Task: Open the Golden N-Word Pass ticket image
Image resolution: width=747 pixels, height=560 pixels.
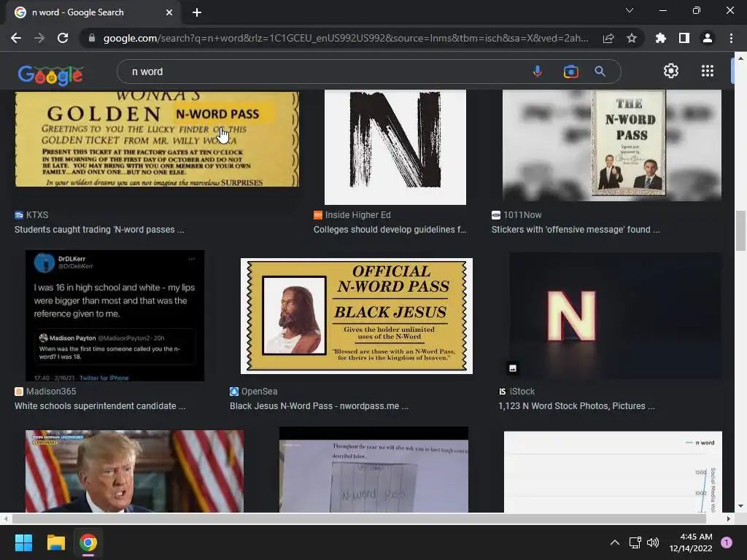Action: click(x=157, y=139)
